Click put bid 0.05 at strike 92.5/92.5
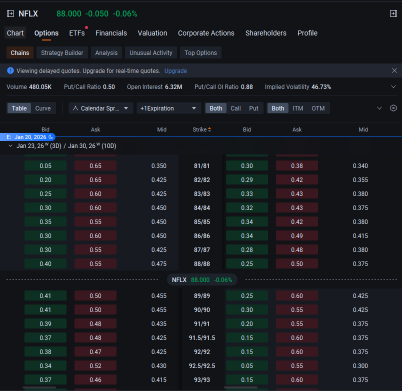The image size is (402, 391). coord(247,366)
